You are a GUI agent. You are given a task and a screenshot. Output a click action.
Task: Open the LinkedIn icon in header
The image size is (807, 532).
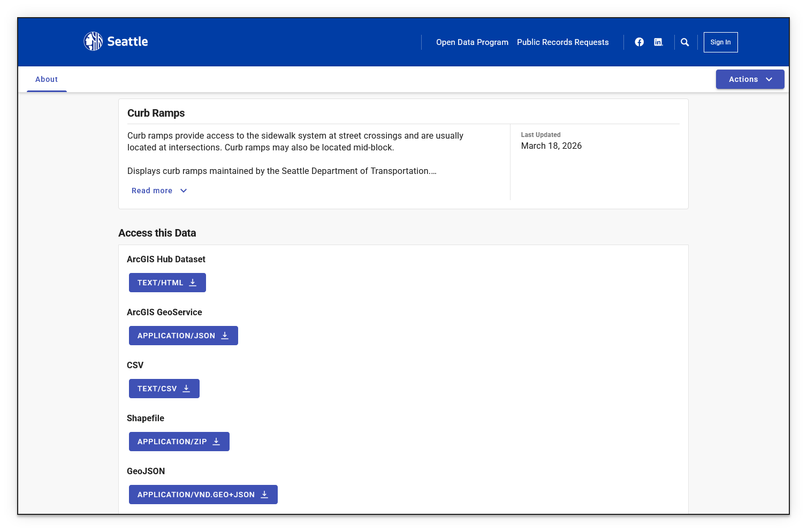pyautogui.click(x=658, y=42)
